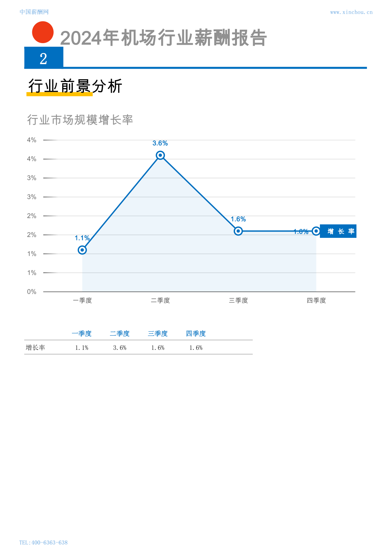Click the 三季度 table column header

[x=158, y=334]
